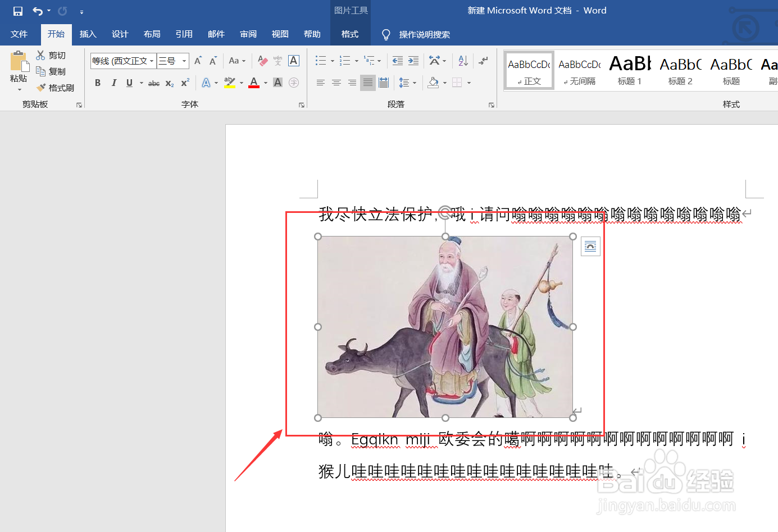The image size is (778, 532).
Task: Toggle superscript formatting
Action: point(185,83)
